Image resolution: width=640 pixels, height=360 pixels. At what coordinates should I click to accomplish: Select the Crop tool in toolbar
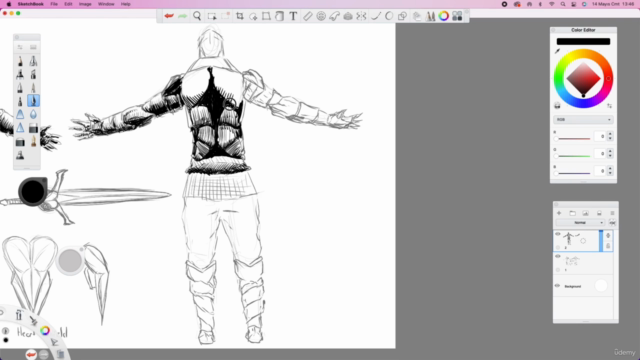(x=240, y=16)
